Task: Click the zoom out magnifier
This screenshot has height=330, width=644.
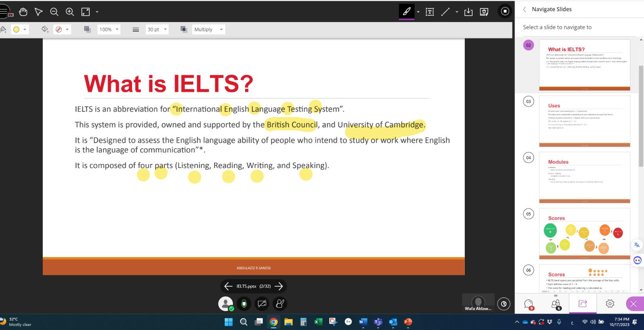Action: point(54,12)
